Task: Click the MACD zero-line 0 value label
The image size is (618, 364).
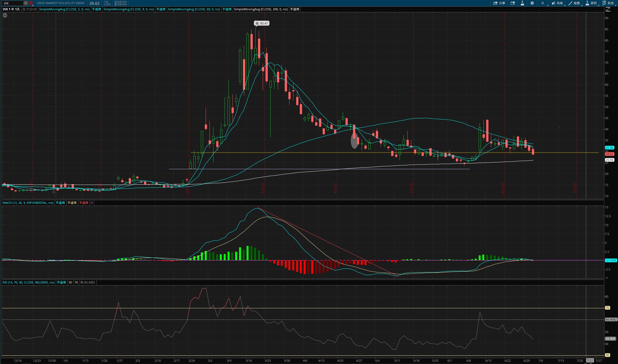Action: coord(92,203)
